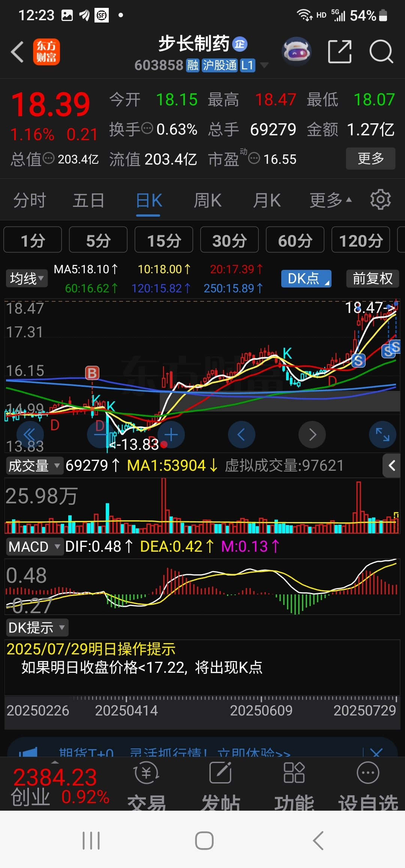405x868 pixels.
Task: Open chart settings gear icon
Action: pyautogui.click(x=381, y=199)
